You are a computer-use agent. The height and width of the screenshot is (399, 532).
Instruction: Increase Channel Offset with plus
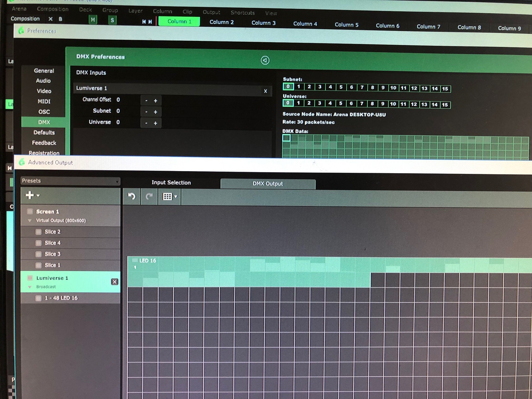[x=155, y=101]
